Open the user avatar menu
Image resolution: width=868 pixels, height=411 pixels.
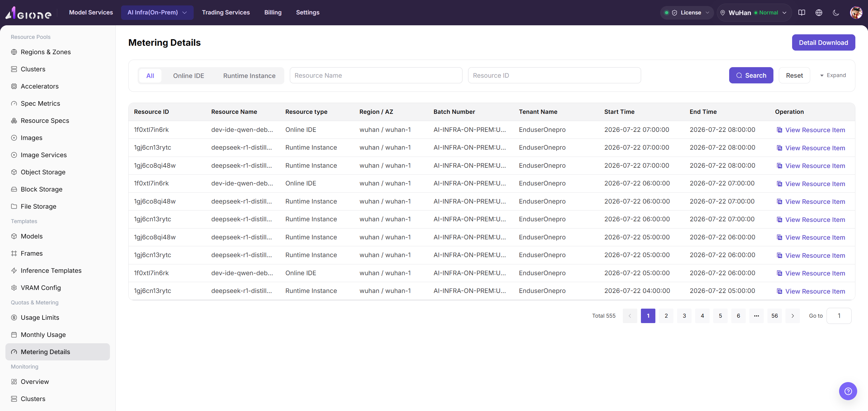(x=856, y=12)
